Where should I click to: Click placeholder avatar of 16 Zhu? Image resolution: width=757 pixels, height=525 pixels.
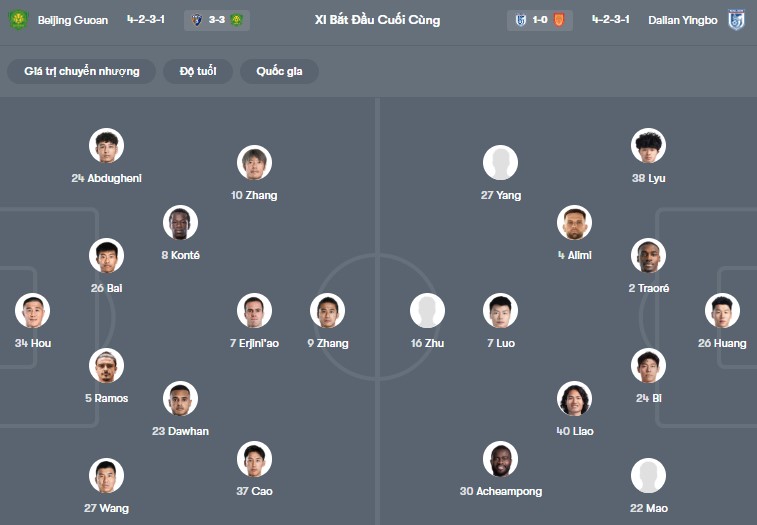coord(427,311)
